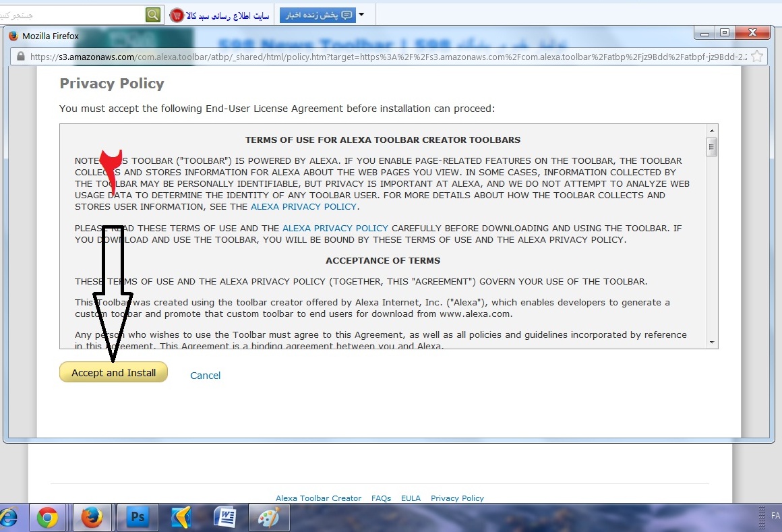
Task: Open the FAQs footer link
Action: pyautogui.click(x=381, y=498)
